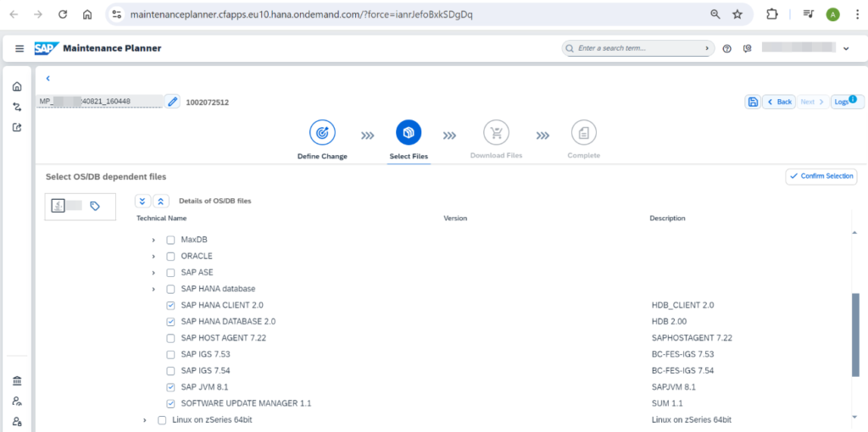Expand the SAP HANA database node
The image size is (868, 432).
[153, 290]
